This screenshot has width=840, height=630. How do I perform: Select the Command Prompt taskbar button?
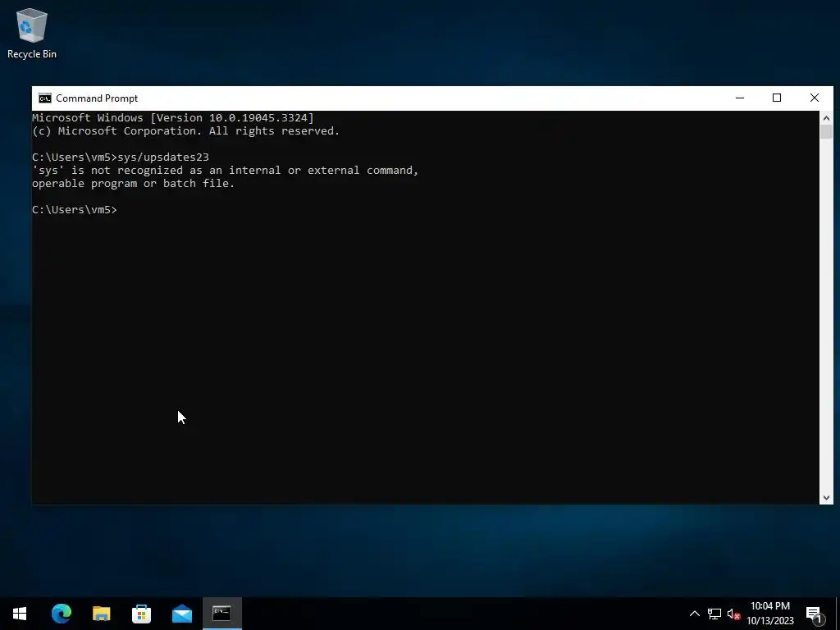tap(221, 614)
